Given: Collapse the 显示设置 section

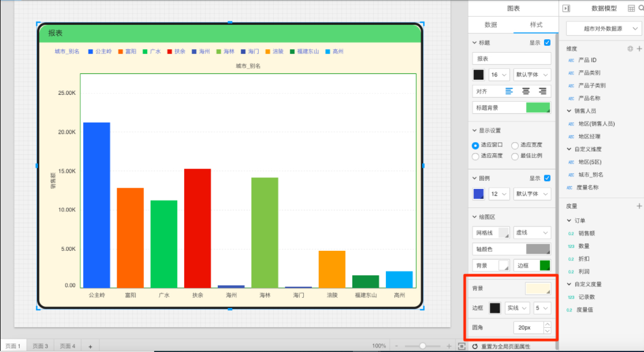Looking at the screenshot, I should click(x=474, y=131).
